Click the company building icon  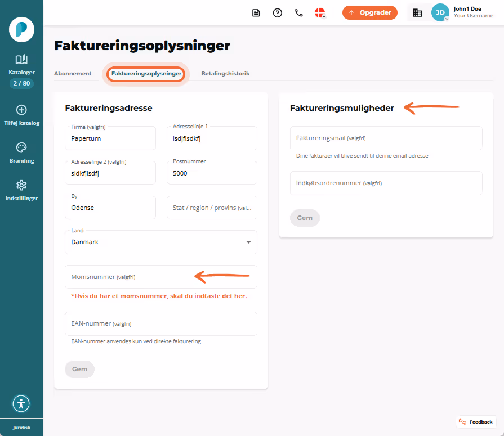tap(417, 13)
